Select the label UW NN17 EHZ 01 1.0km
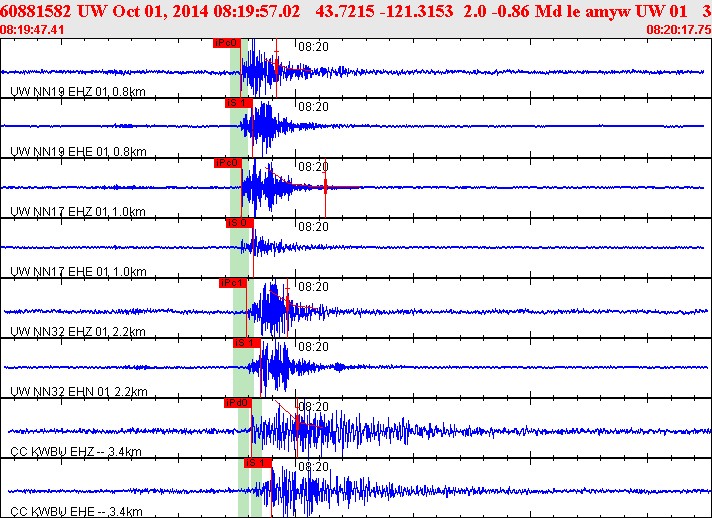 78,212
